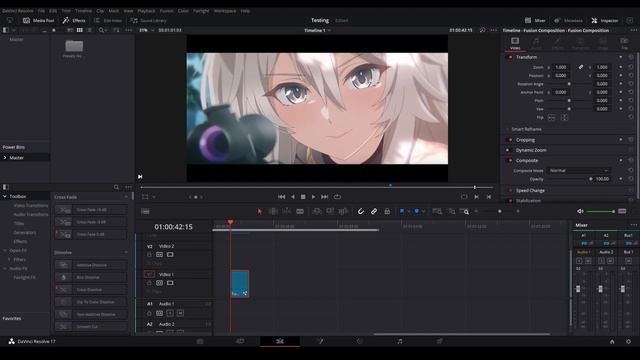Image resolution: width=640 pixels, height=360 pixels.
Task: Click the Replace Clip icon
Action: point(343,211)
